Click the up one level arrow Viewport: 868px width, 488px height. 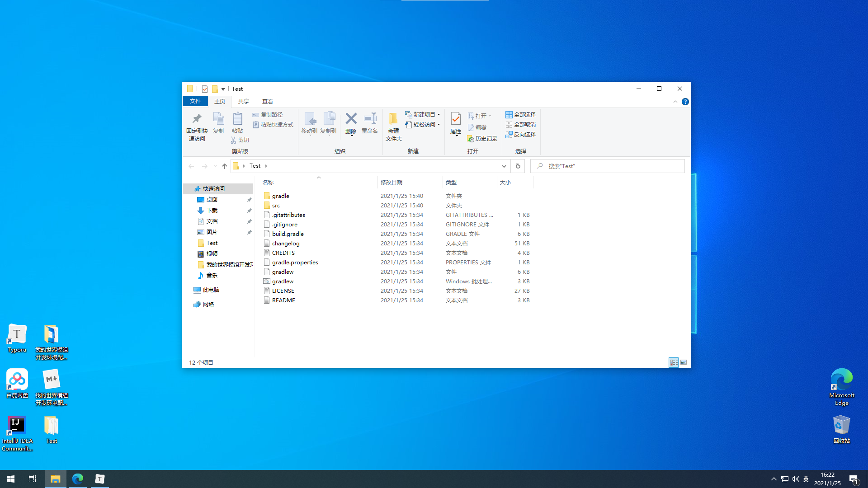click(x=225, y=166)
